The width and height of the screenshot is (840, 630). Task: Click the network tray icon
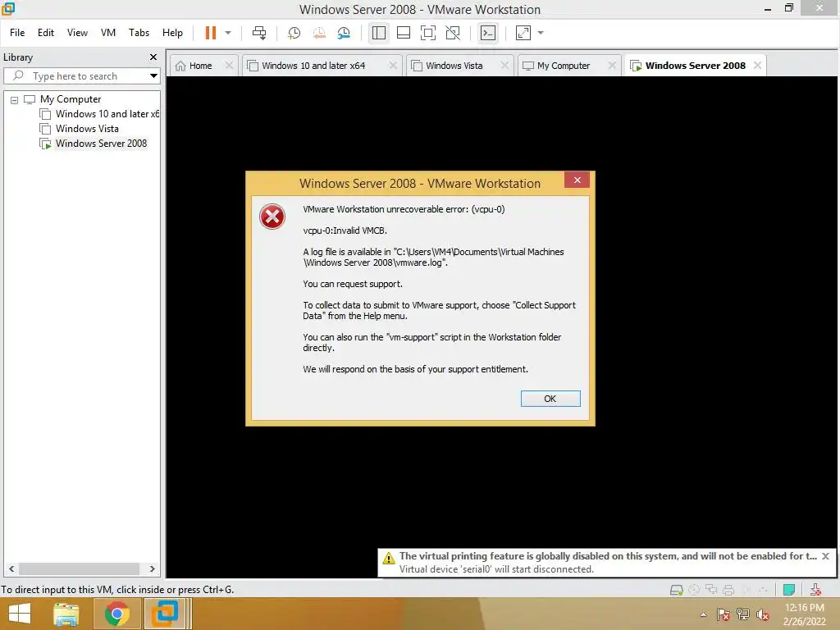click(743, 614)
